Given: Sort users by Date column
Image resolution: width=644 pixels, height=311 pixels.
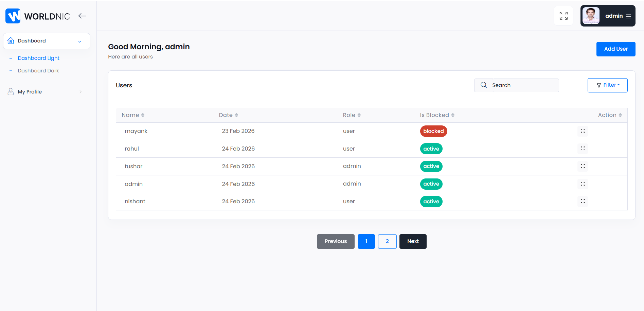Looking at the screenshot, I should [229, 115].
